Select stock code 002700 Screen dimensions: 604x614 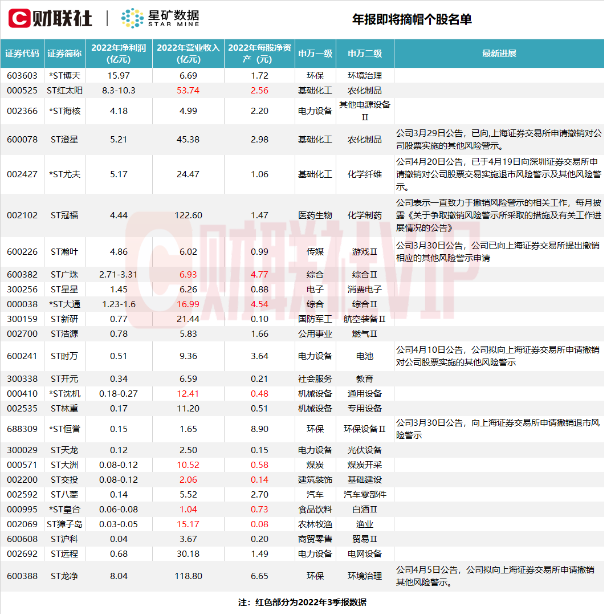tap(22, 334)
